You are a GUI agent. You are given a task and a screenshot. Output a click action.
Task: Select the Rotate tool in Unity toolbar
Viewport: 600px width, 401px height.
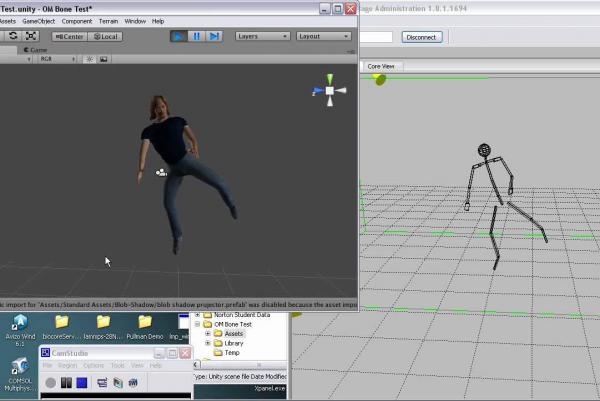tap(12, 36)
